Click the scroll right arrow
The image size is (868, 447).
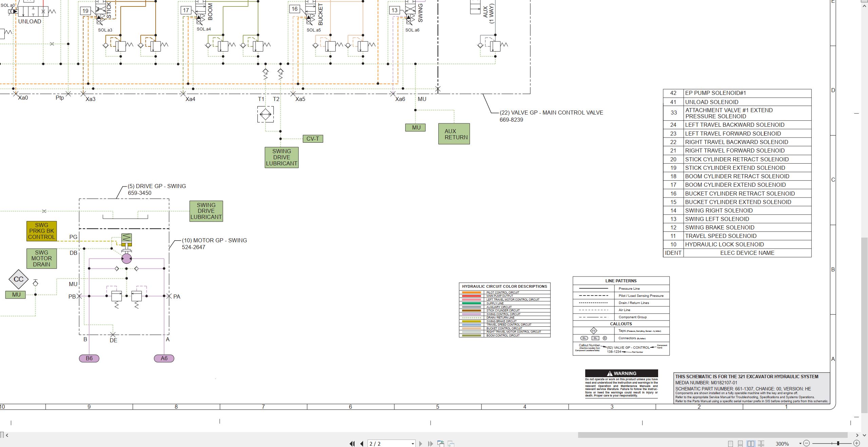pos(857,435)
